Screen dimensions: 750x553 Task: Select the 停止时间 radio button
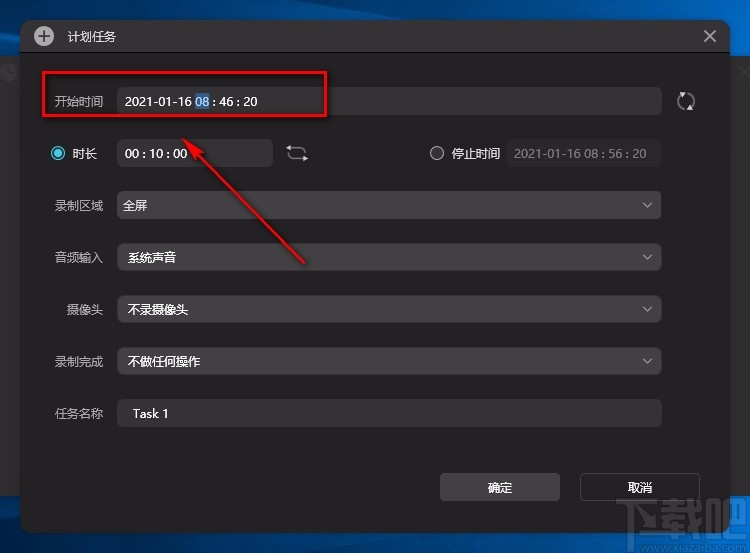point(436,153)
